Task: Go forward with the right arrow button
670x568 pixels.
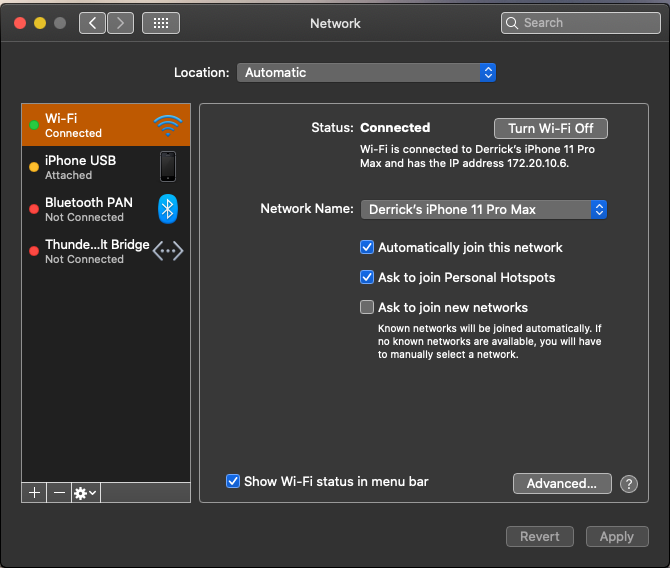Action: pyautogui.click(x=120, y=23)
